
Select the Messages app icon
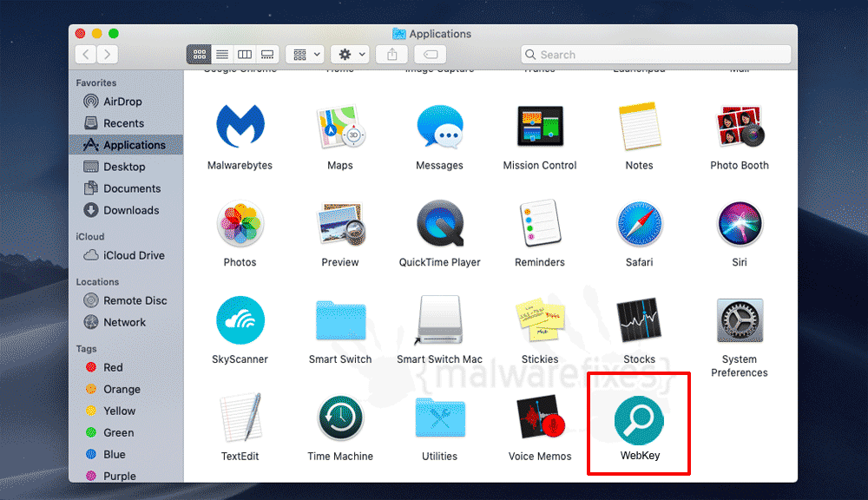click(439, 127)
